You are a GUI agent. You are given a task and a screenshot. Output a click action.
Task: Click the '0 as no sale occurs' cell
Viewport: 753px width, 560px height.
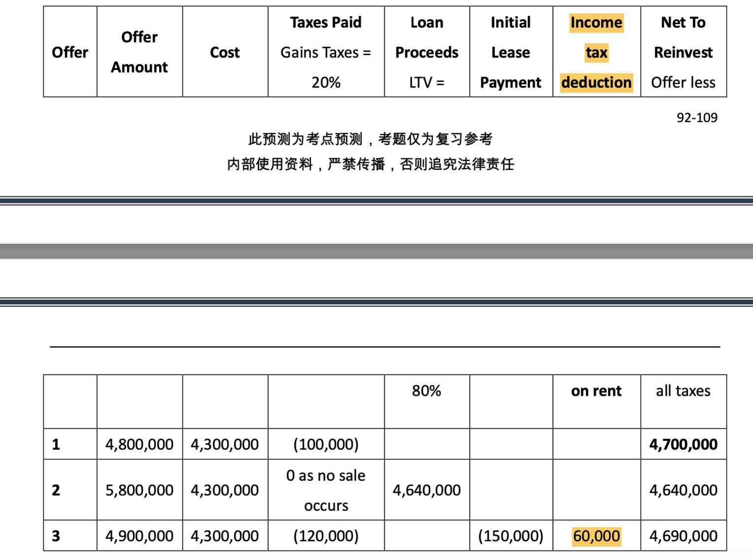point(326,490)
